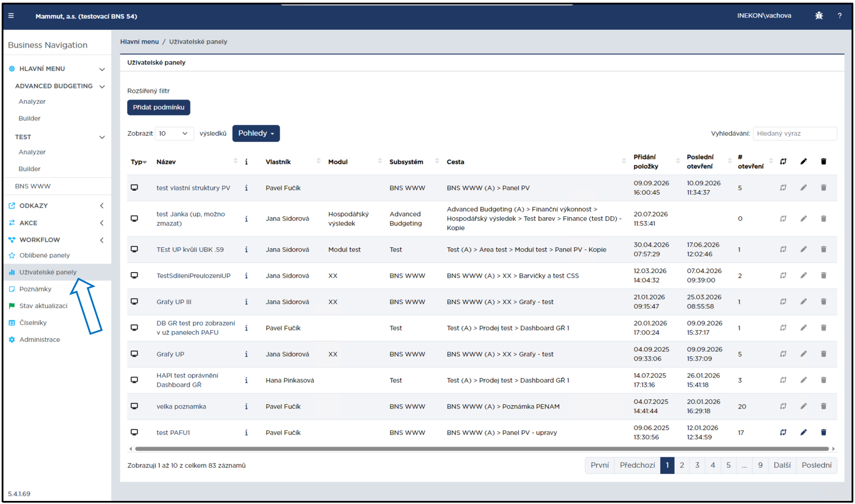Image resolution: width=855 pixels, height=504 pixels.
Task: Click info icon for velka poznamka row
Action: pyautogui.click(x=246, y=406)
